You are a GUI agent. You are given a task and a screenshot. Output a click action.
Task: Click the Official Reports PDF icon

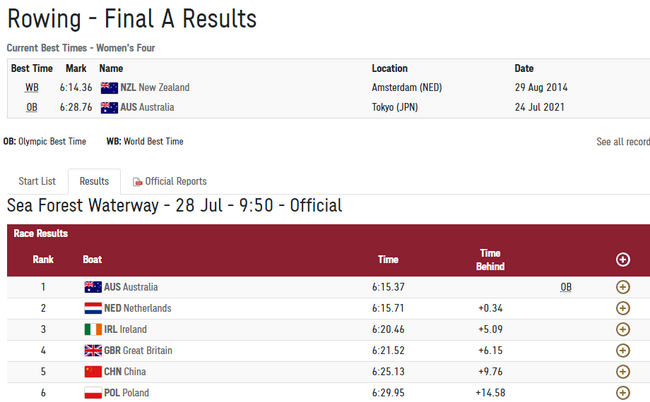coord(137,181)
